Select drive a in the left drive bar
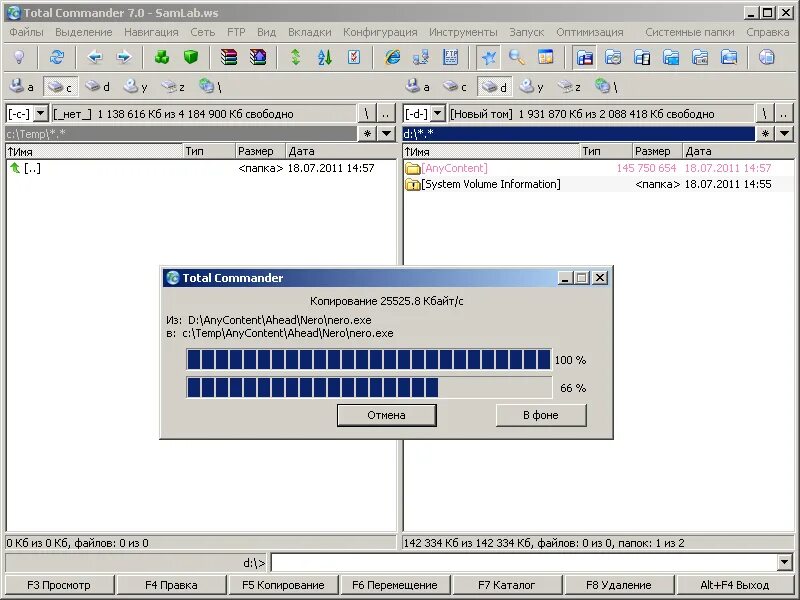 22,87
